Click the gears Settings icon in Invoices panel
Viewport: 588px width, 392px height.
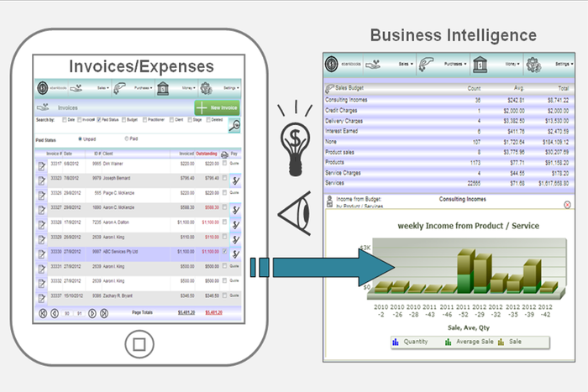[x=207, y=87]
